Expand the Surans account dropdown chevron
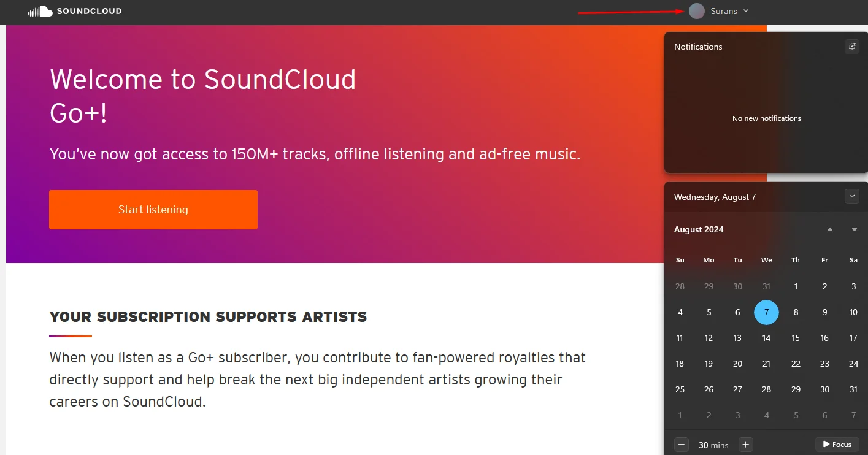The height and width of the screenshot is (455, 868). point(746,11)
